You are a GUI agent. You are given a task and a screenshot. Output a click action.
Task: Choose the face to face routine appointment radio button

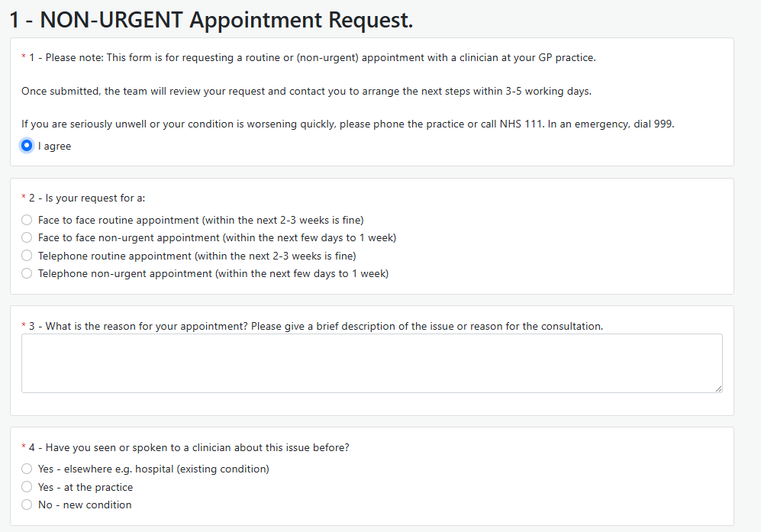click(x=27, y=220)
